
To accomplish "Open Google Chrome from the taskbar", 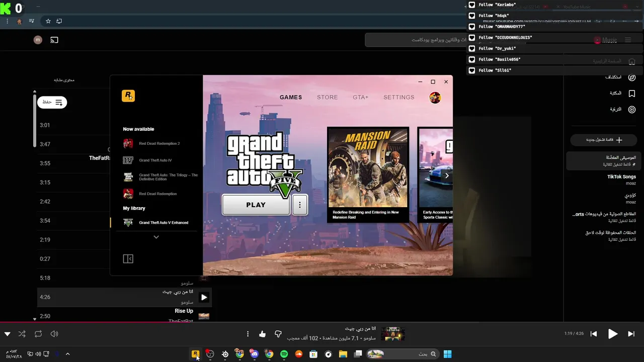I will (269, 354).
